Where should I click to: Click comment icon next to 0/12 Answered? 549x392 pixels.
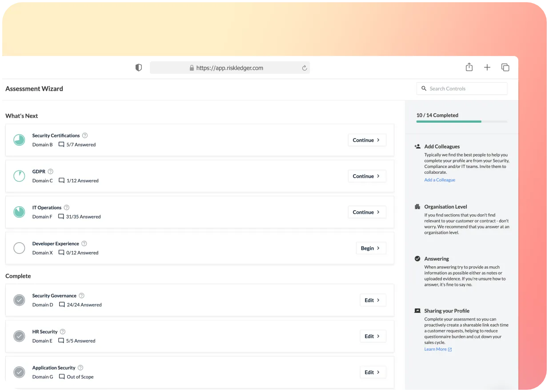pos(61,252)
